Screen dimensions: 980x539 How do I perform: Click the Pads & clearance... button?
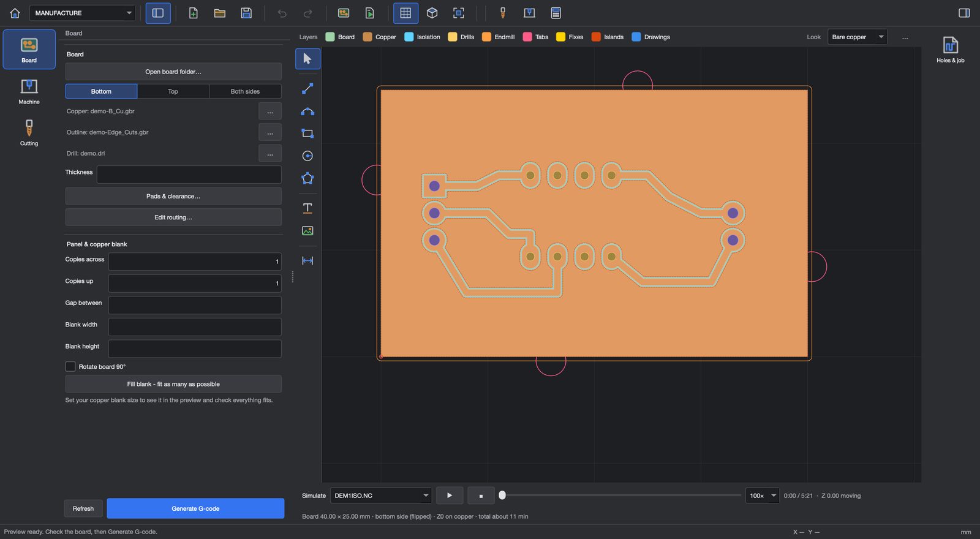pos(173,196)
